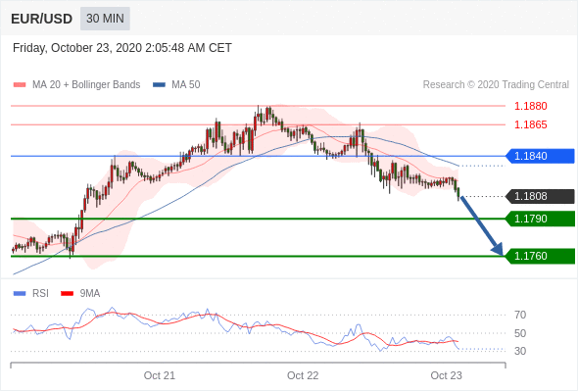578x392 pixels.
Task: Click the Oct 21 date label
Action: coord(160,375)
